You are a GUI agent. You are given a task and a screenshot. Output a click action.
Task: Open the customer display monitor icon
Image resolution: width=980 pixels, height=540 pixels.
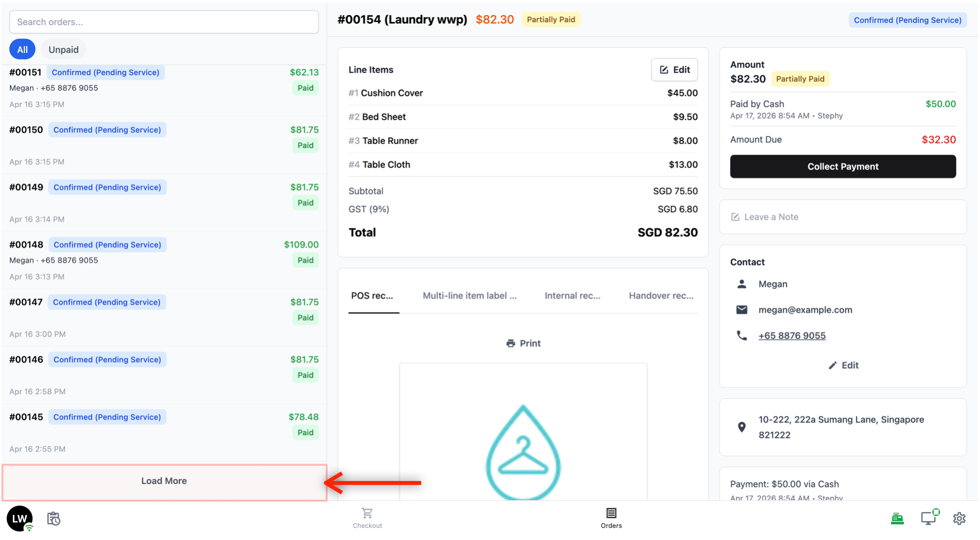pos(928,518)
